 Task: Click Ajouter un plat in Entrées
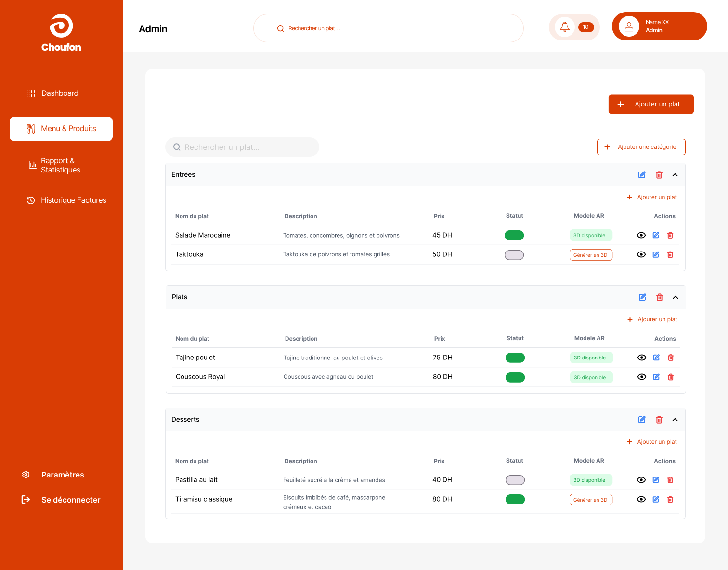[x=652, y=197]
